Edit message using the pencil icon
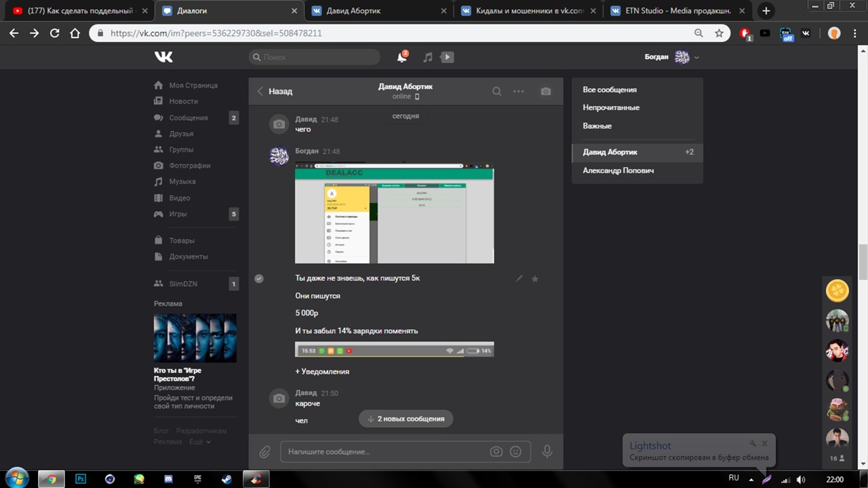The width and height of the screenshot is (868, 488). tap(519, 278)
